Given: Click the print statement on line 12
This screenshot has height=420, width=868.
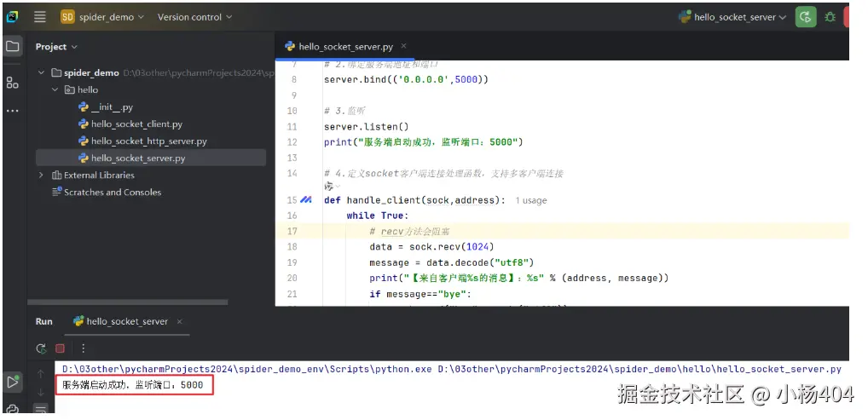Looking at the screenshot, I should coord(424,142).
